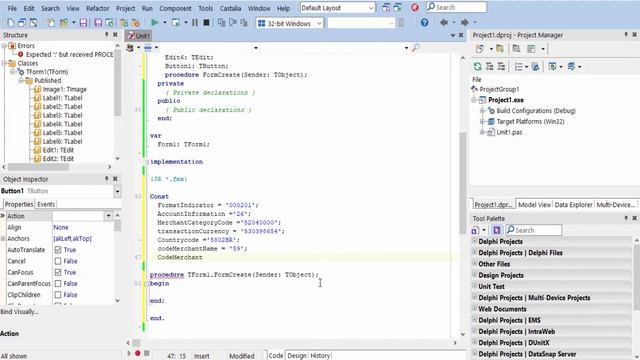Click the Save All icon
The width and height of the screenshot is (640, 360).
[x=98, y=23]
